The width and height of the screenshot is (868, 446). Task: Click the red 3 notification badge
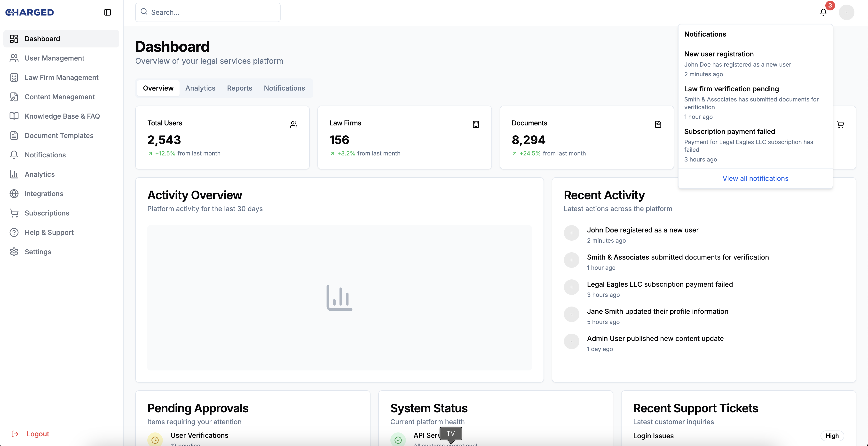[830, 5]
